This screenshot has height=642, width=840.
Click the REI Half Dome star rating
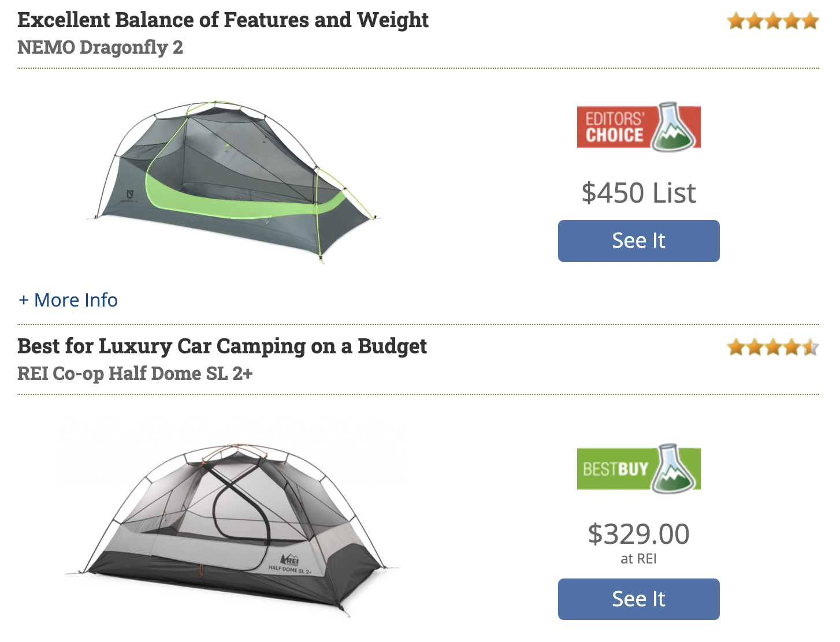click(x=773, y=347)
